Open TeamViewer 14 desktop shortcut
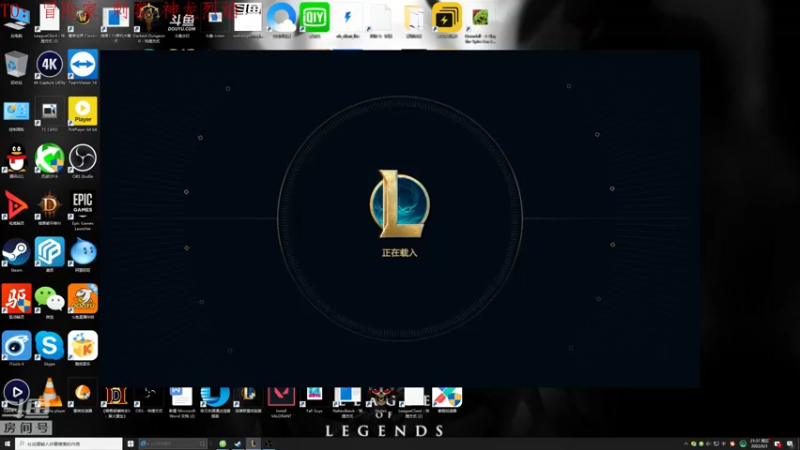This screenshot has height=450, width=800. point(83,65)
